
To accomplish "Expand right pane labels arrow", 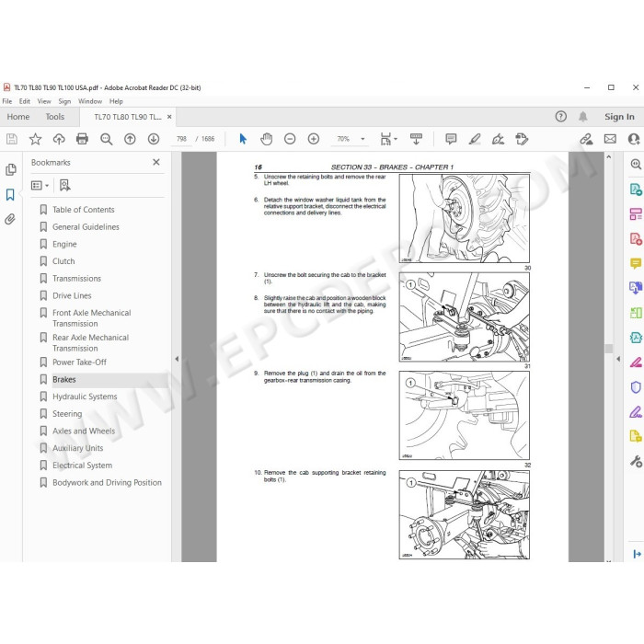I will tap(637, 554).
